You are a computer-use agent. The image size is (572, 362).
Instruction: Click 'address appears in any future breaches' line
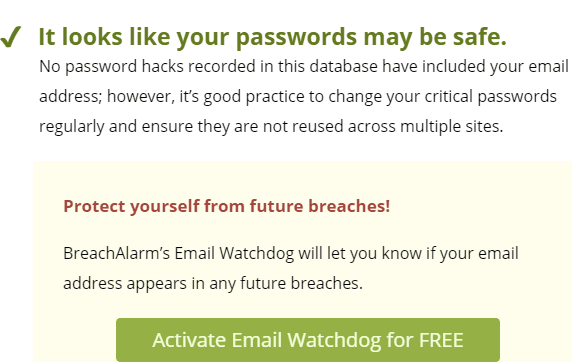tap(213, 284)
